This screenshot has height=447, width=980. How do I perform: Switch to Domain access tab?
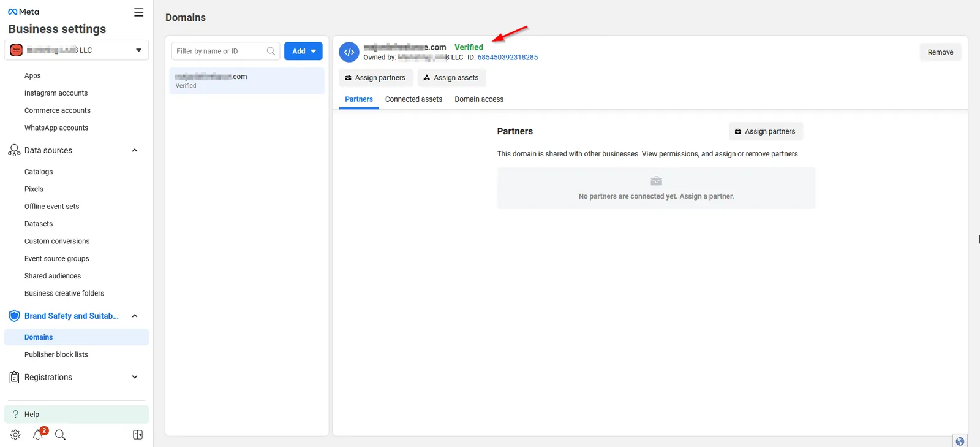479,99
